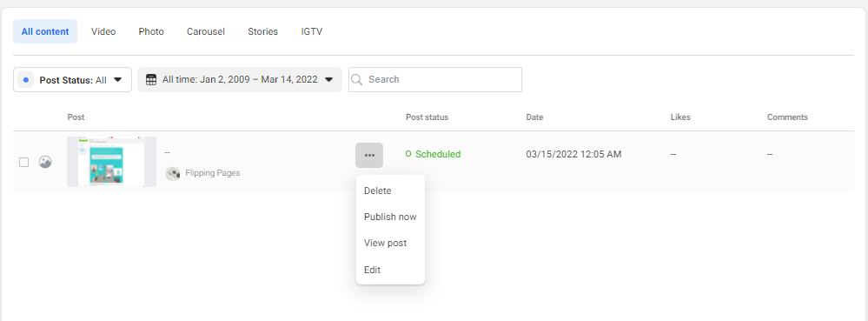The height and width of the screenshot is (321, 868).
Task: Click the calendar icon in date filter
Action: (151, 80)
